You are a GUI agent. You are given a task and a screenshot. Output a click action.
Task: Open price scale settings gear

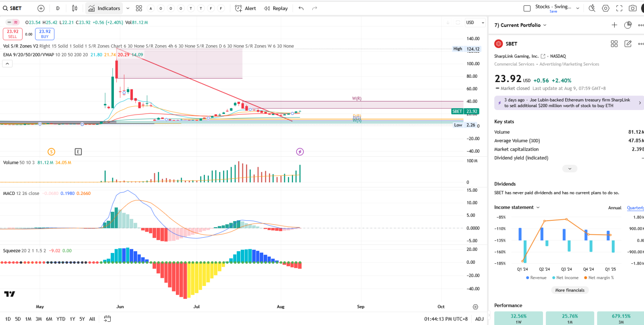click(x=475, y=307)
